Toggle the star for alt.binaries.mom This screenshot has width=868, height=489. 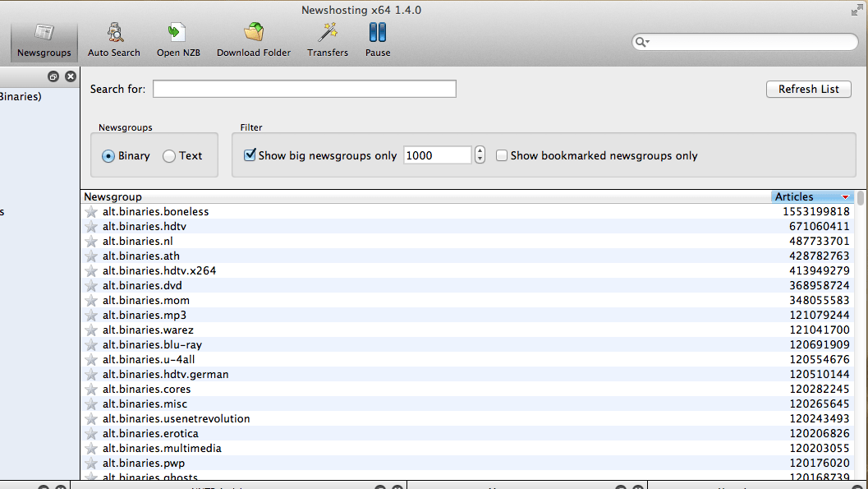pyautogui.click(x=91, y=301)
